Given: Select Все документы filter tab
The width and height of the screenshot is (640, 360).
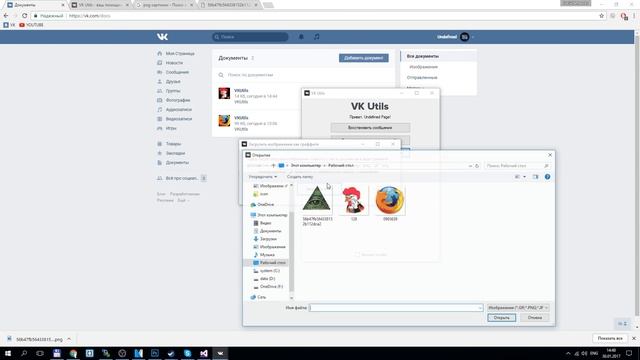Looking at the screenshot, I should click(x=423, y=56).
